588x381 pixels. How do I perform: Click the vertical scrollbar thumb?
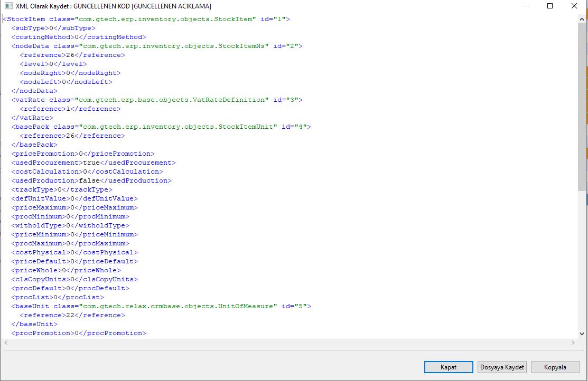click(582, 106)
